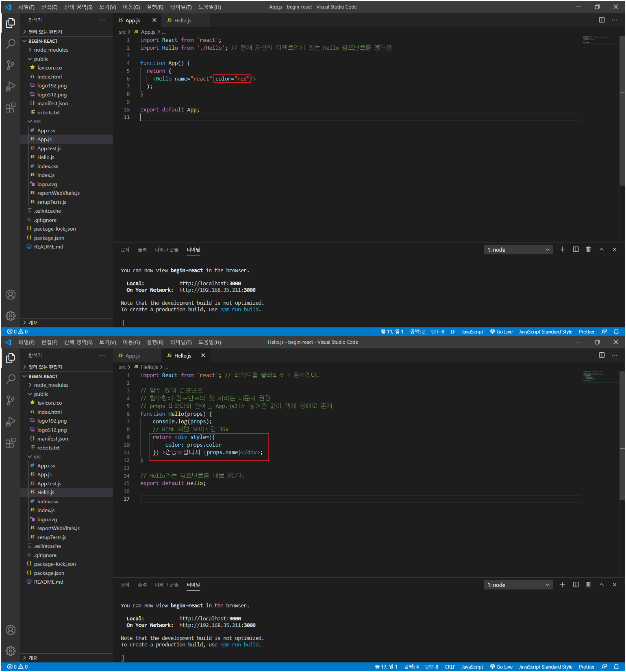Split editor right in bottom window
This screenshot has height=672, width=626.
[602, 355]
